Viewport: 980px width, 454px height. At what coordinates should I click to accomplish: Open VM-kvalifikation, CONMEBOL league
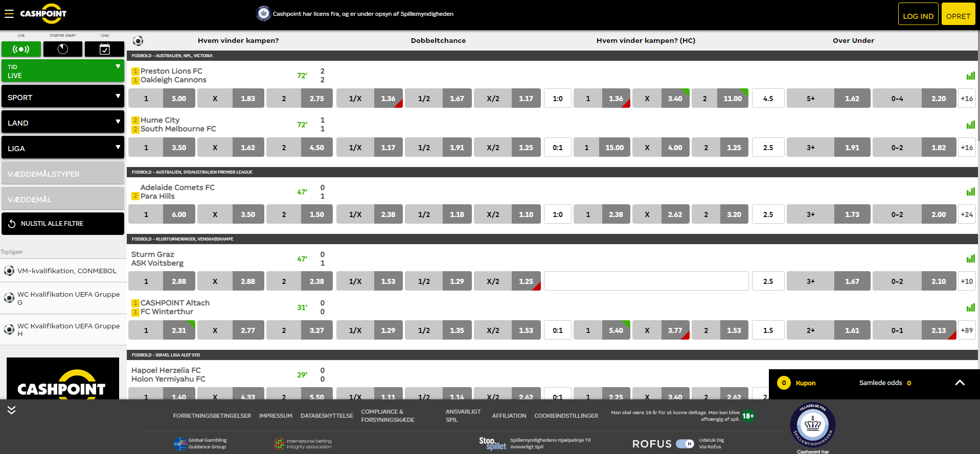click(x=67, y=271)
